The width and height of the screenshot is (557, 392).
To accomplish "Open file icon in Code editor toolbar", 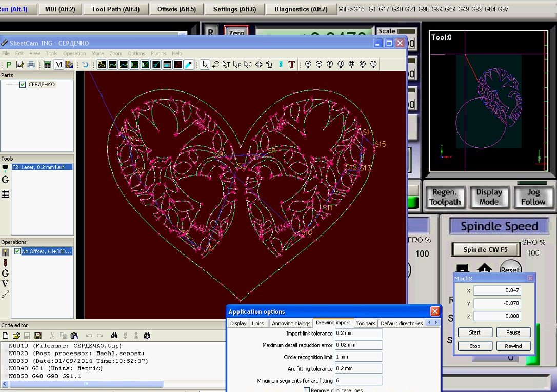I will coord(16,336).
